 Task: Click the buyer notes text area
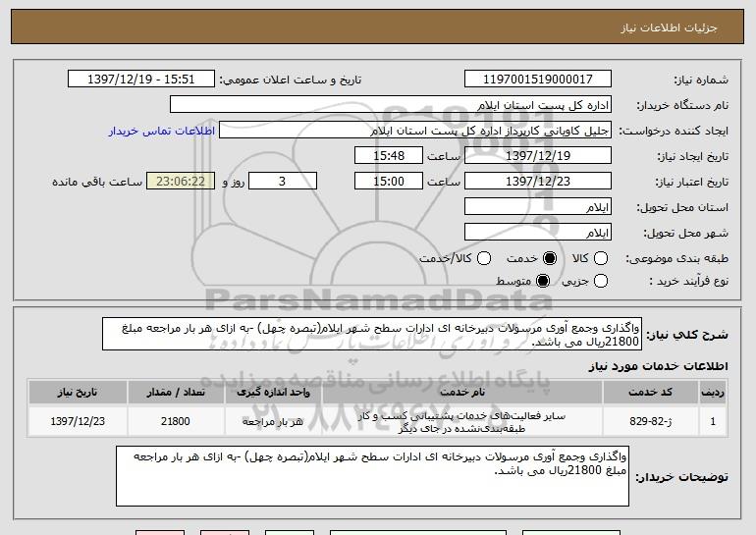[372, 476]
